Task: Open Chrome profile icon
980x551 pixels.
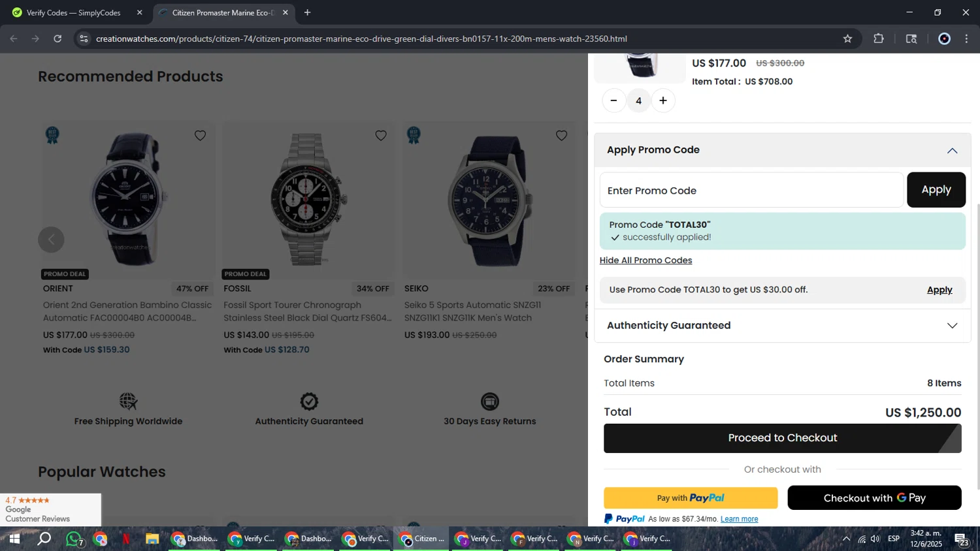Action: [x=944, y=39]
